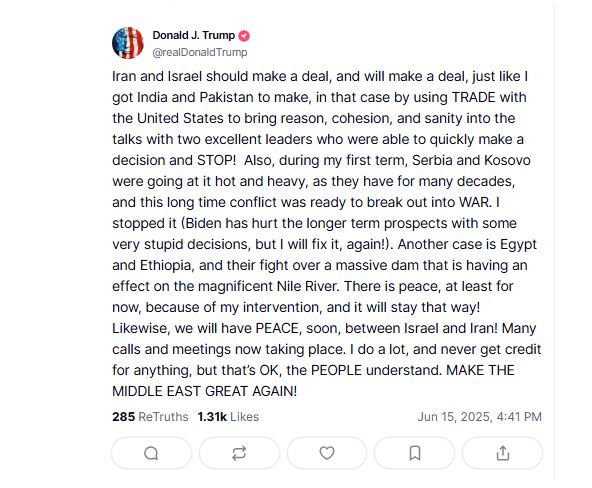Open the Donald J. Trump display name
The height and width of the screenshot is (488, 592).
[193, 35]
